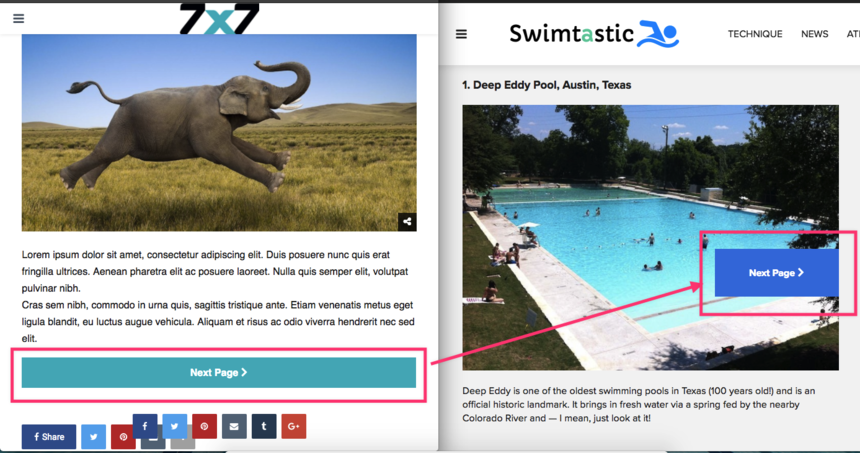Click red Pinterest icon left of envelope
Viewport: 860px width, 453px height.
204,426
